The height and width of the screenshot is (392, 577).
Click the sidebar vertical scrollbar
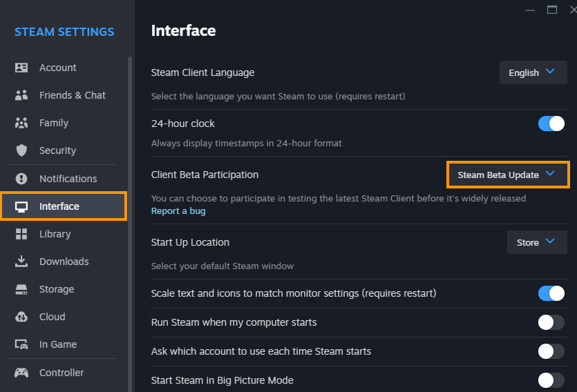pyautogui.click(x=129, y=224)
